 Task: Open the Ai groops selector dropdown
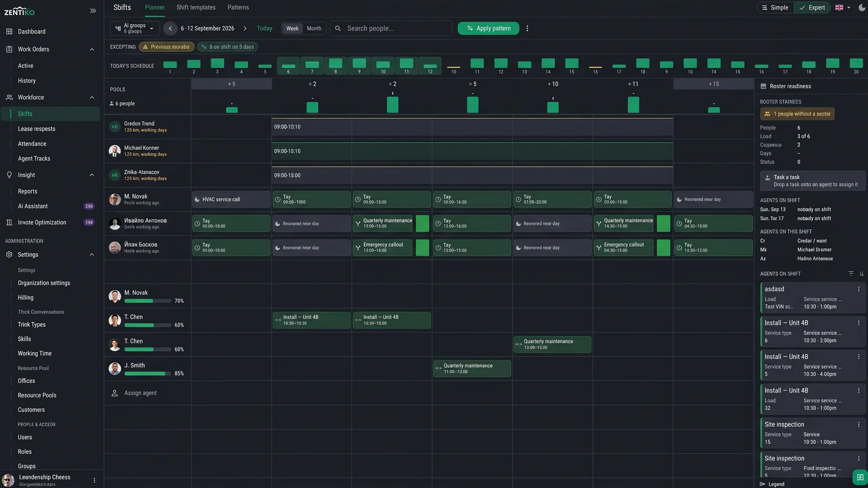(135, 28)
